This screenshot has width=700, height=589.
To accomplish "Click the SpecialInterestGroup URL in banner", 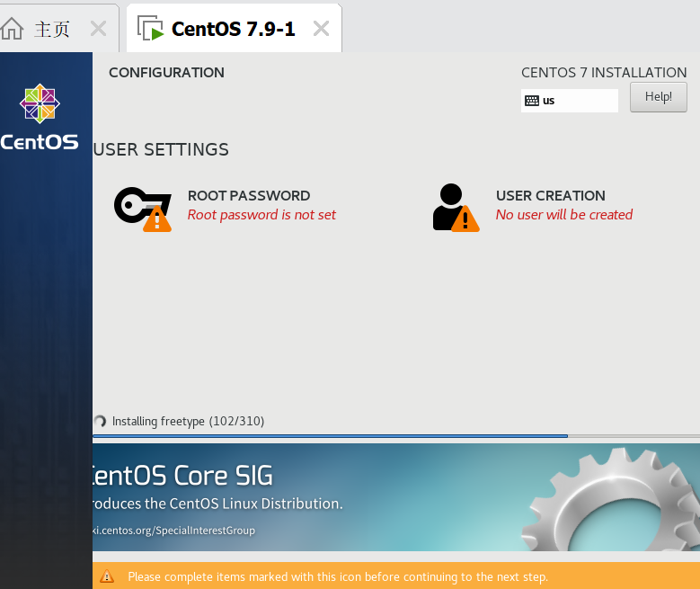I will (x=173, y=531).
